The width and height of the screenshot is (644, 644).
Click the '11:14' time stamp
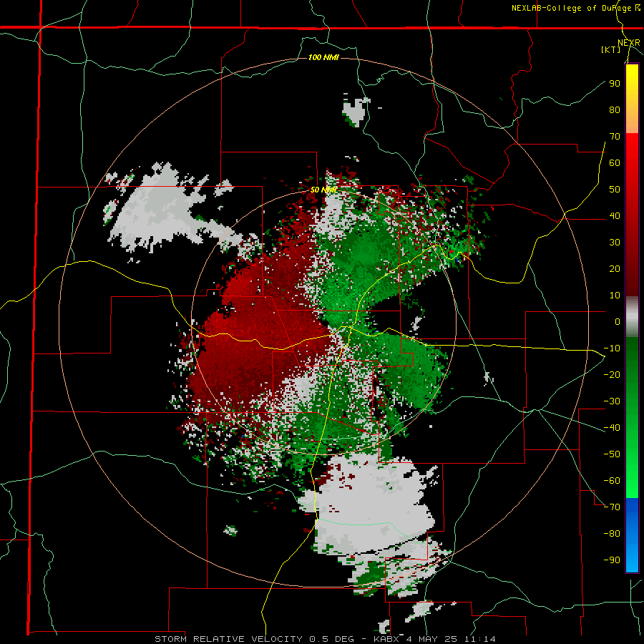pos(480,639)
